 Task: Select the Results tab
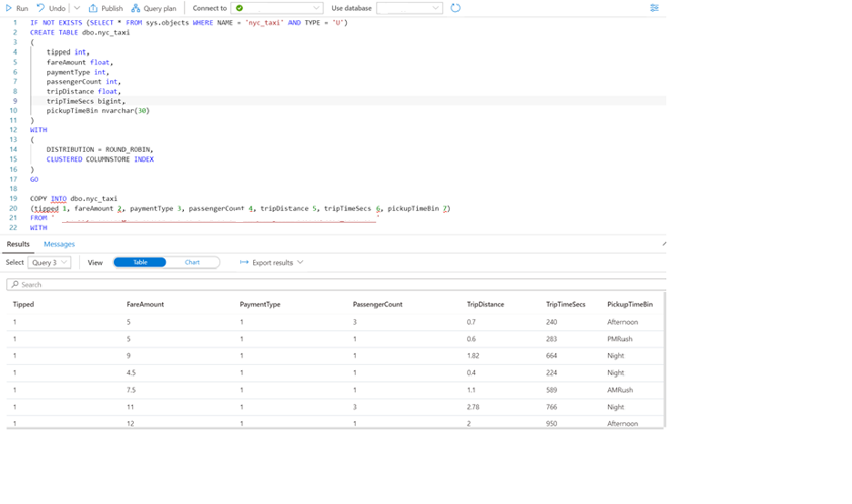pyautogui.click(x=18, y=245)
